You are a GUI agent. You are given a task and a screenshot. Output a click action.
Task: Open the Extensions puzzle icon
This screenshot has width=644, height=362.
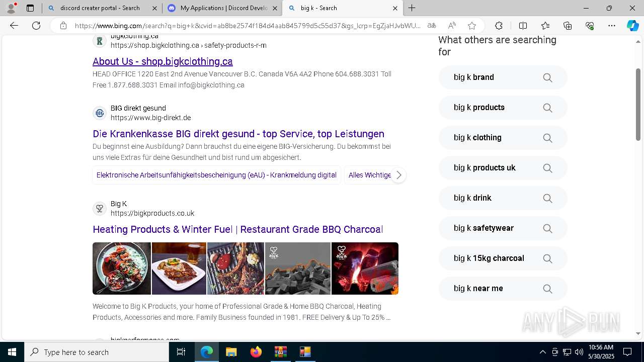pos(499,26)
